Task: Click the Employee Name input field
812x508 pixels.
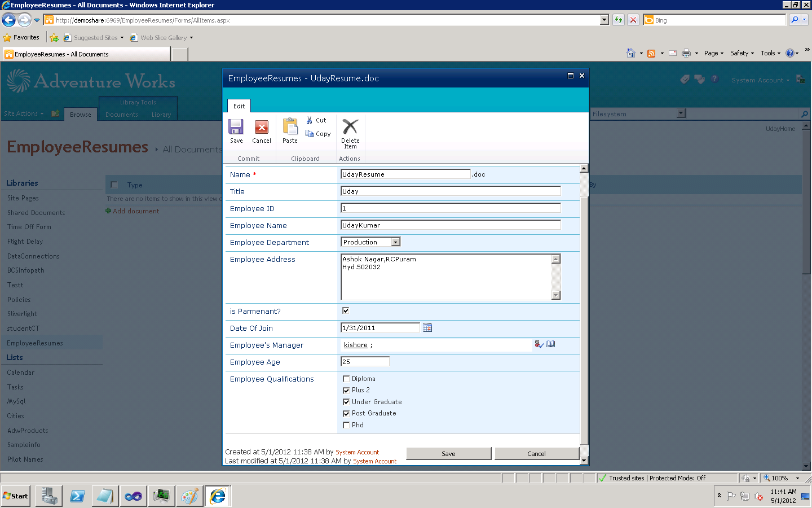Action: tap(451, 225)
